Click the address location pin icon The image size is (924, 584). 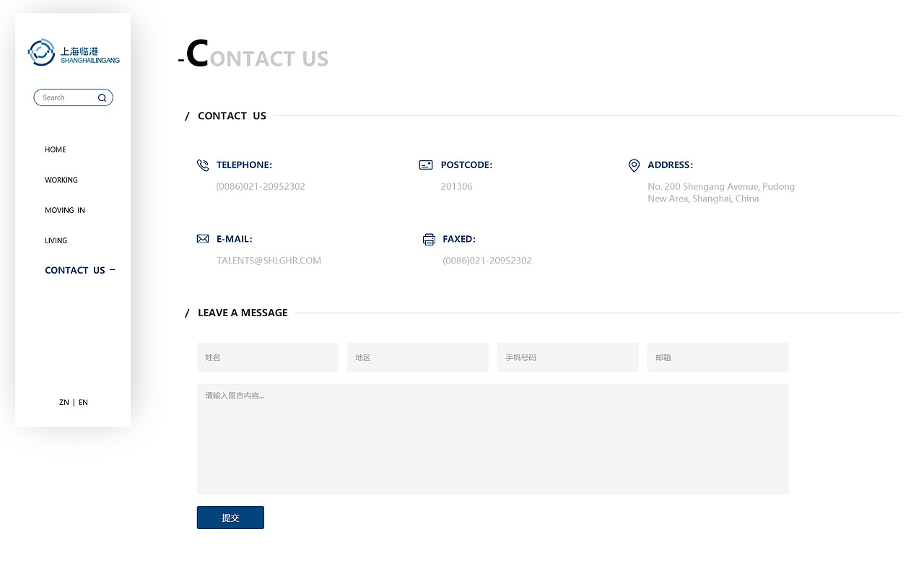click(634, 165)
